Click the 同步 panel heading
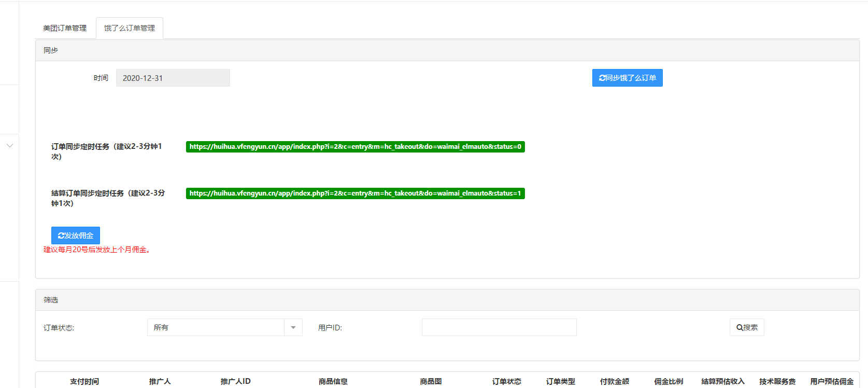 [51, 50]
